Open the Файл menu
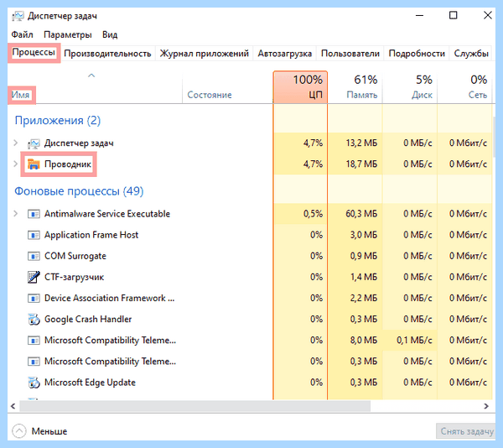This screenshot has height=448, width=503. 22,34
